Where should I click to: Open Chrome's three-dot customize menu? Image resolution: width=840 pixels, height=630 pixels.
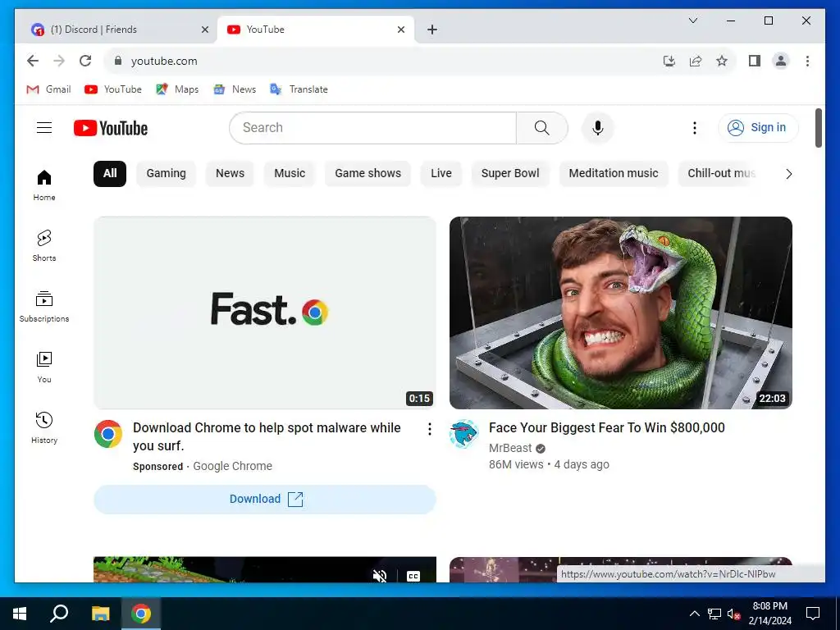(x=807, y=61)
